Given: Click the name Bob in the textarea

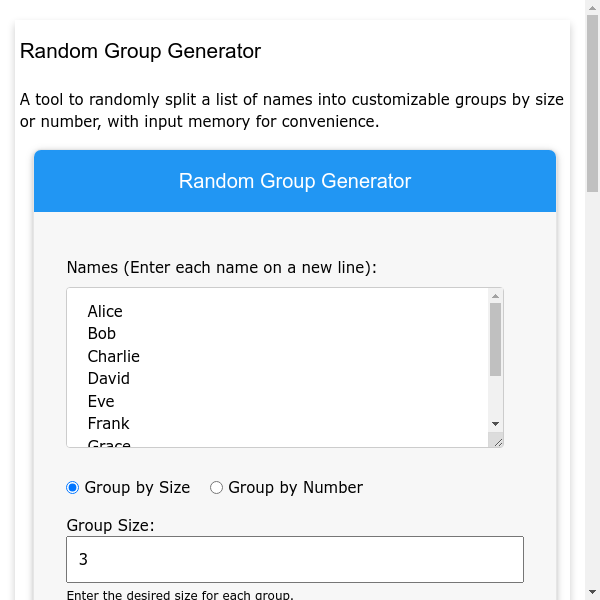Looking at the screenshot, I should point(102,334).
